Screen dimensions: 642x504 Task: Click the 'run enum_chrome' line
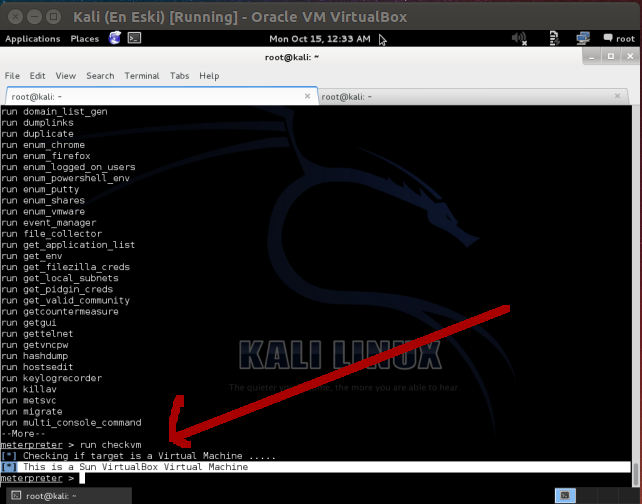(x=43, y=145)
